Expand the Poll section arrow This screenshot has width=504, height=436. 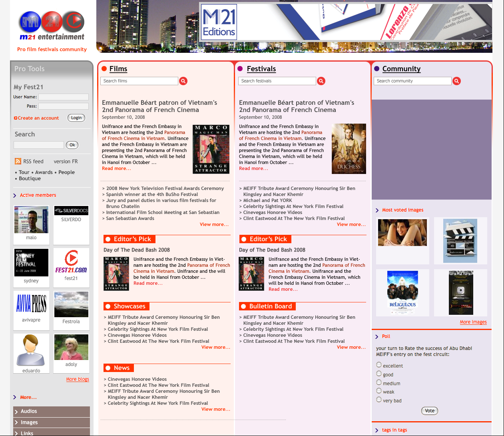[377, 337]
